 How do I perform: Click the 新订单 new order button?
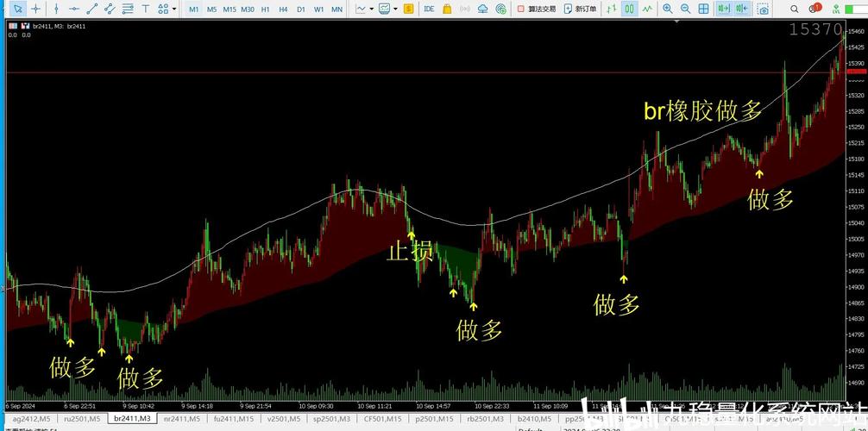[580, 9]
